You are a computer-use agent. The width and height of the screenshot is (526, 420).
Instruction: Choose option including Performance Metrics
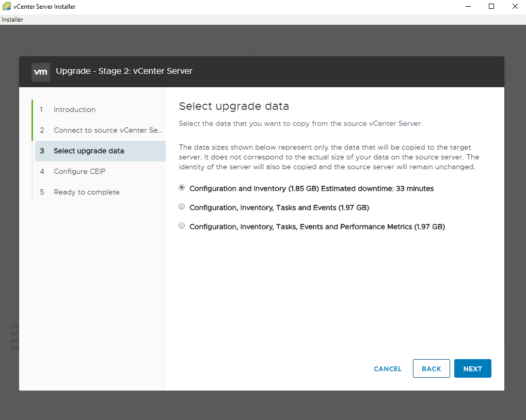coord(182,226)
